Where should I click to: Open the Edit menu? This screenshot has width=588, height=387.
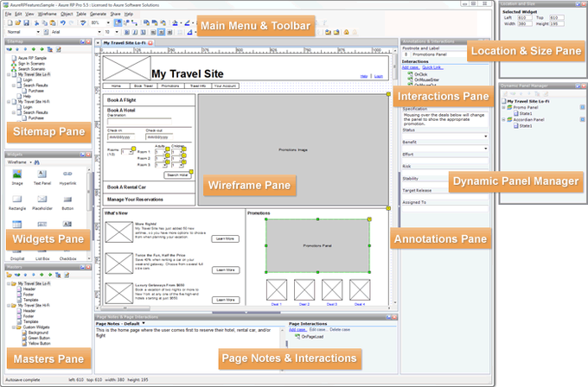point(18,14)
